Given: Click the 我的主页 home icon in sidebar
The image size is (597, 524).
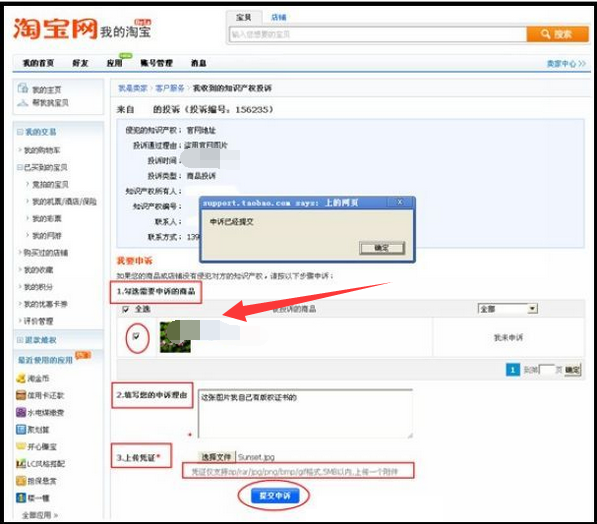Looking at the screenshot, I should (23, 89).
